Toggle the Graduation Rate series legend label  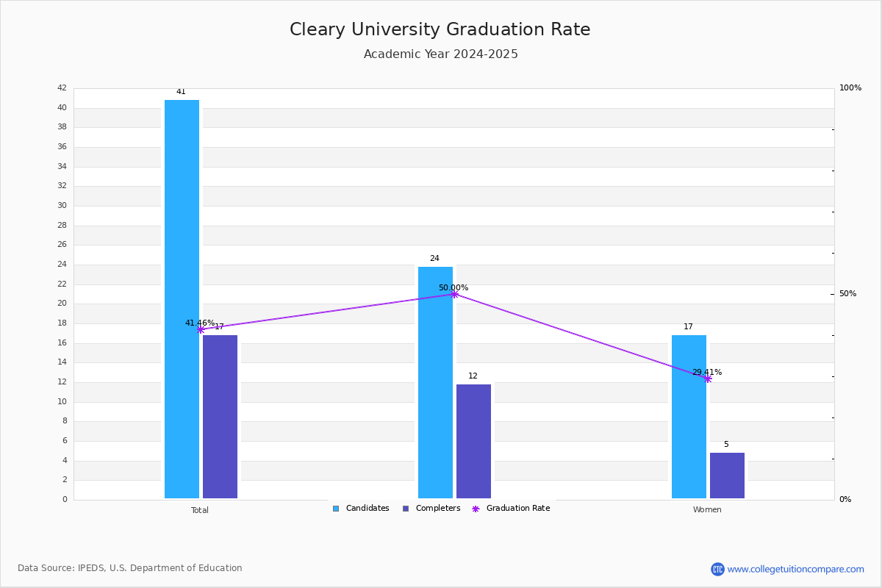coord(518,509)
